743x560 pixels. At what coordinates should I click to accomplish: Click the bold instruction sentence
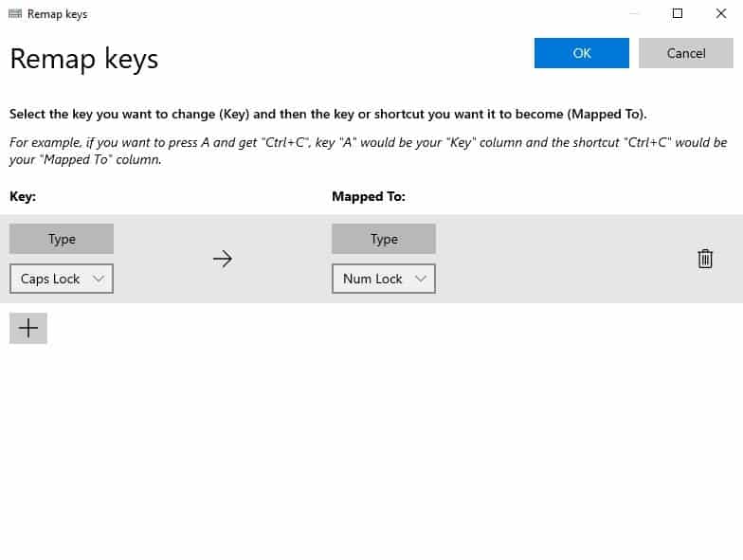pyautogui.click(x=328, y=114)
